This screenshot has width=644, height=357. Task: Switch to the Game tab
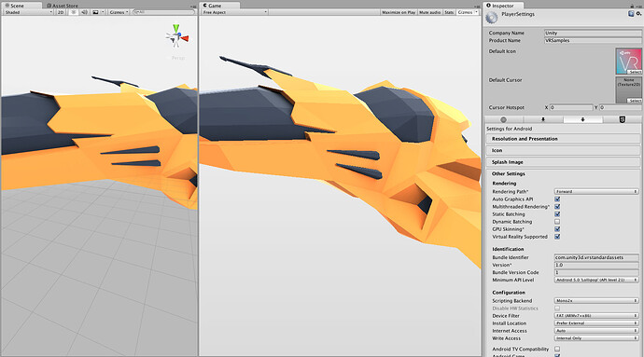215,6
